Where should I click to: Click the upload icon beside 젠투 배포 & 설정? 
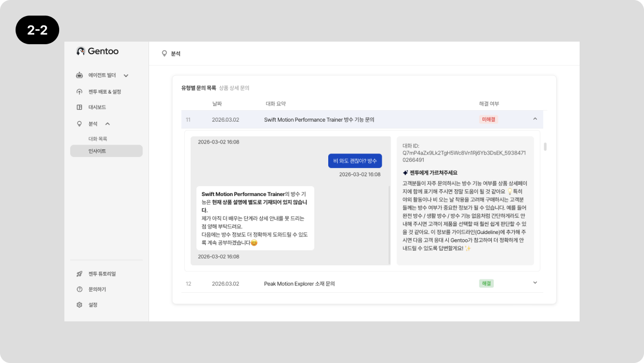79,92
